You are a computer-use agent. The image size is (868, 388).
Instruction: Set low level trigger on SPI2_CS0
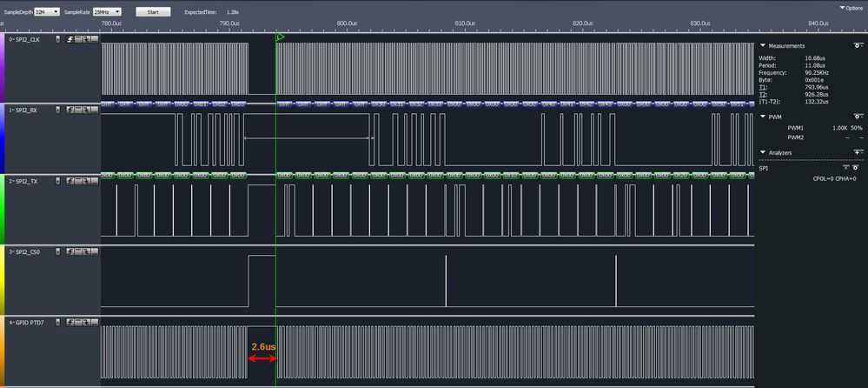(95, 251)
